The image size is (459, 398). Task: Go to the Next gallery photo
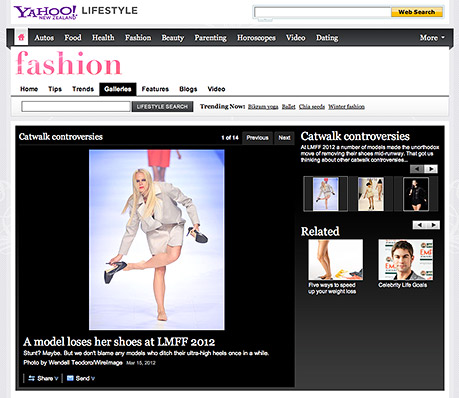[x=284, y=138]
